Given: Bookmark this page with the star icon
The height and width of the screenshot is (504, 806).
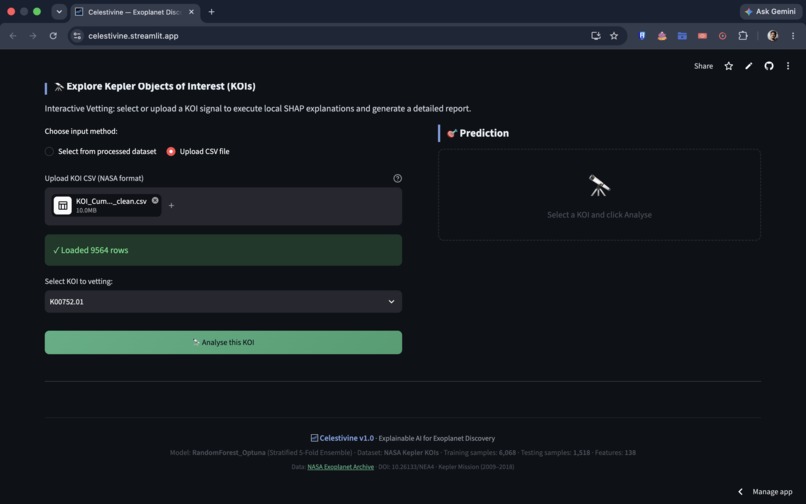Looking at the screenshot, I should [614, 36].
